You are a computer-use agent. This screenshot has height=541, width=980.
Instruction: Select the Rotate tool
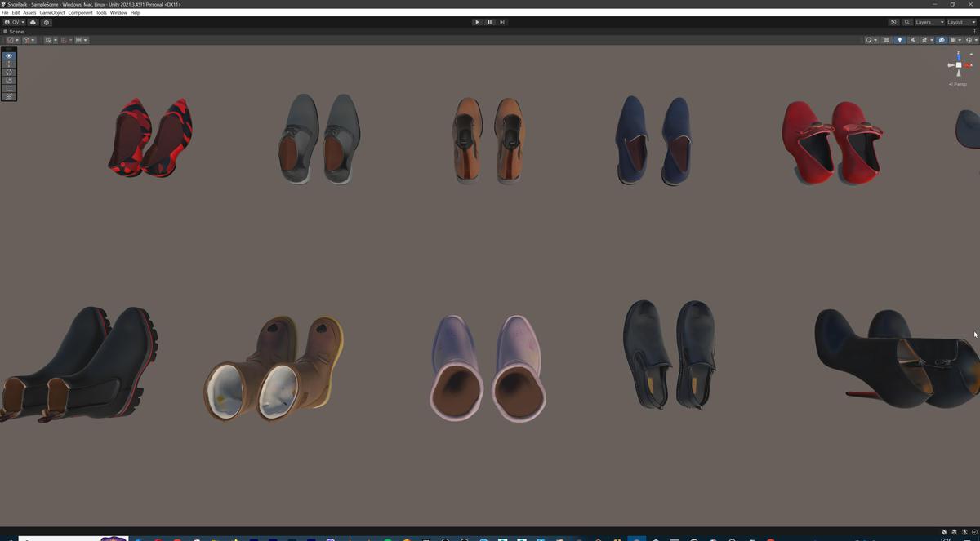click(x=8, y=72)
